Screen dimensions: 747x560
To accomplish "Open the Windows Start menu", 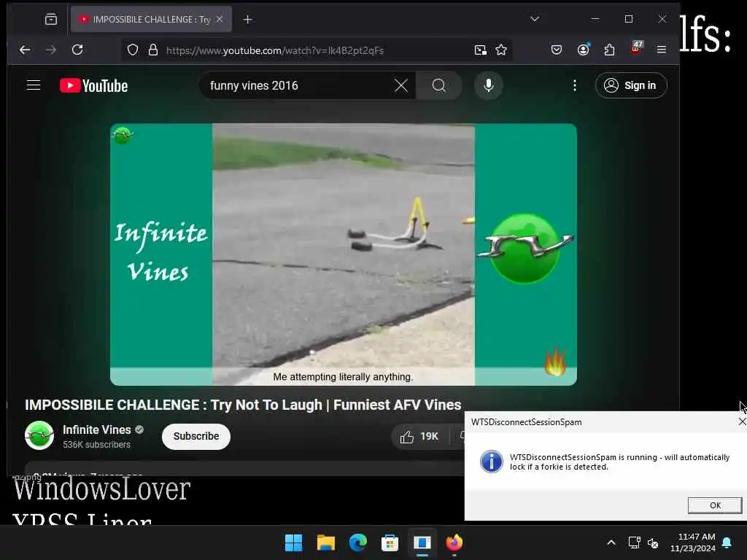I will 293,542.
